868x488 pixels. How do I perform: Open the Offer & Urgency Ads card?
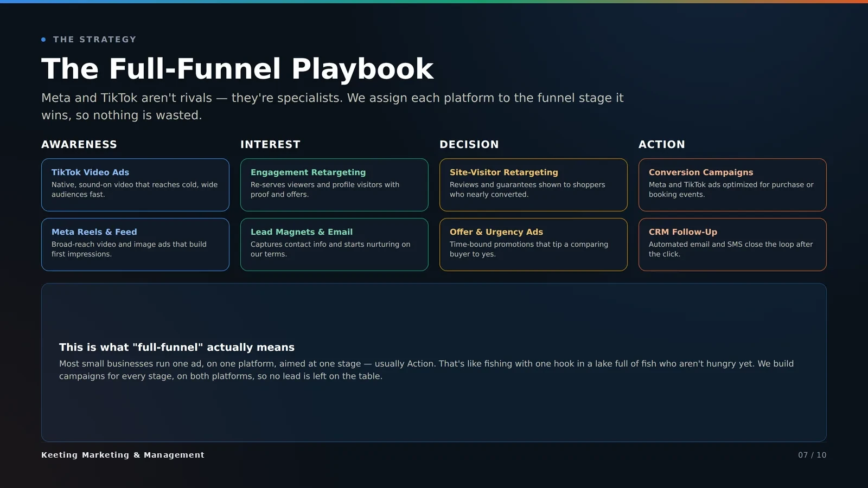[x=533, y=245]
